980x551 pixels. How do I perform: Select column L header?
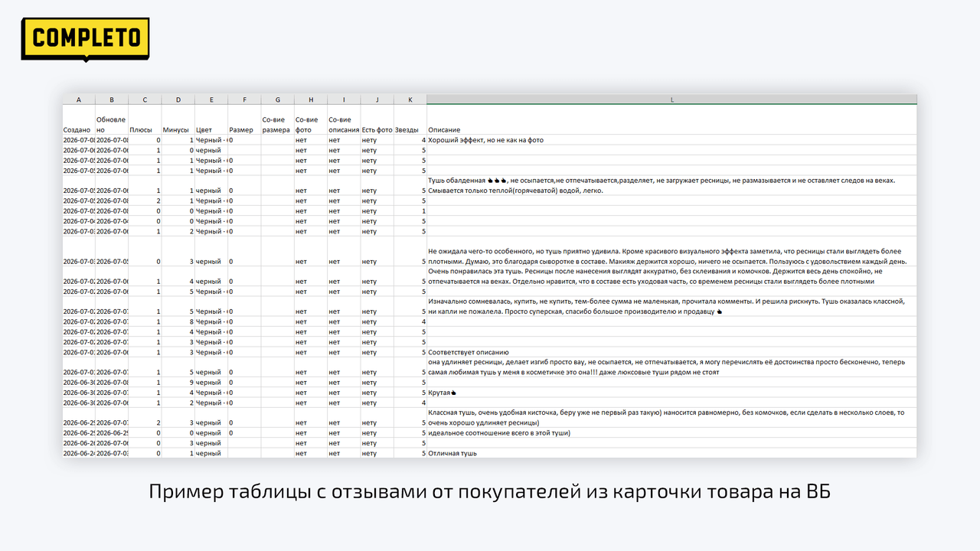pyautogui.click(x=671, y=99)
